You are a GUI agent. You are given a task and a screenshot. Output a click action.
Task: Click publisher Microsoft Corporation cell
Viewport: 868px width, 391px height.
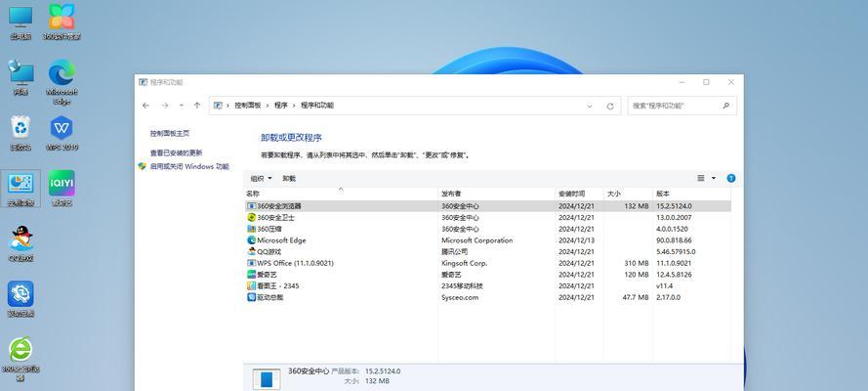477,240
